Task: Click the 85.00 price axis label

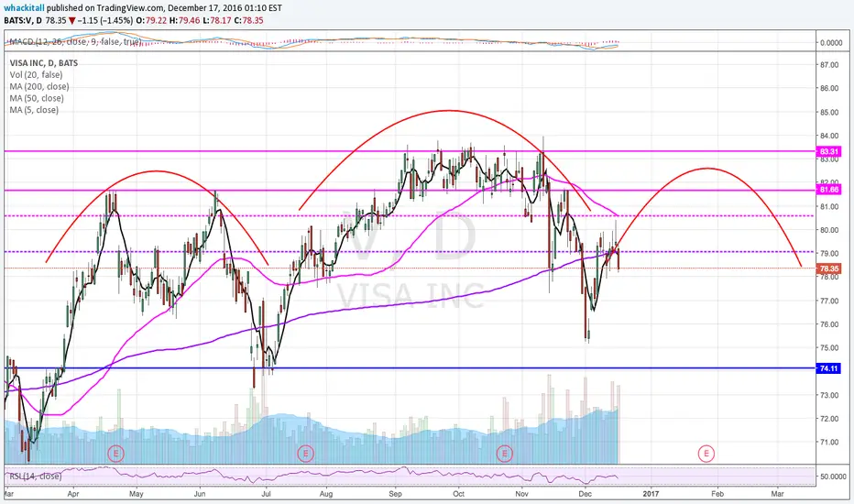Action: point(828,112)
